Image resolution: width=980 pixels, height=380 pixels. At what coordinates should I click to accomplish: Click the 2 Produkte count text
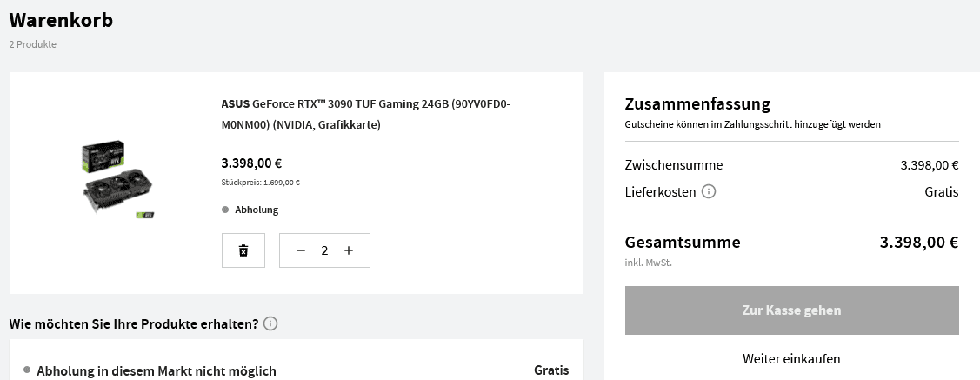[x=33, y=44]
